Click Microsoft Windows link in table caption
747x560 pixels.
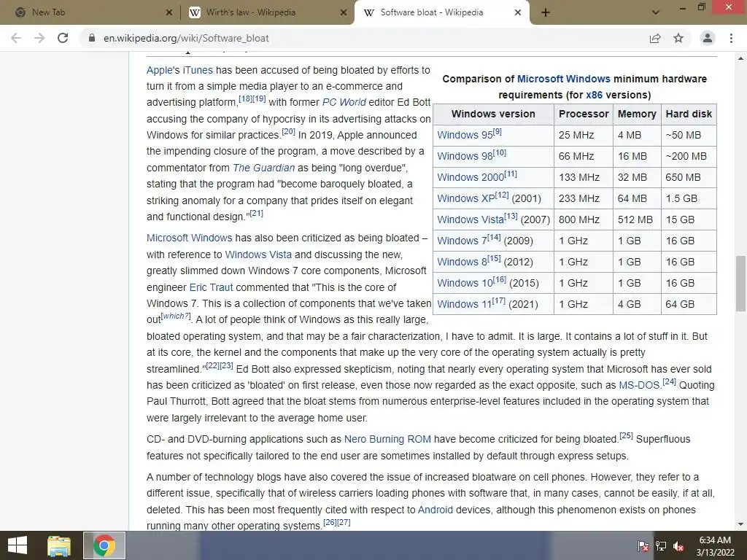tap(564, 79)
